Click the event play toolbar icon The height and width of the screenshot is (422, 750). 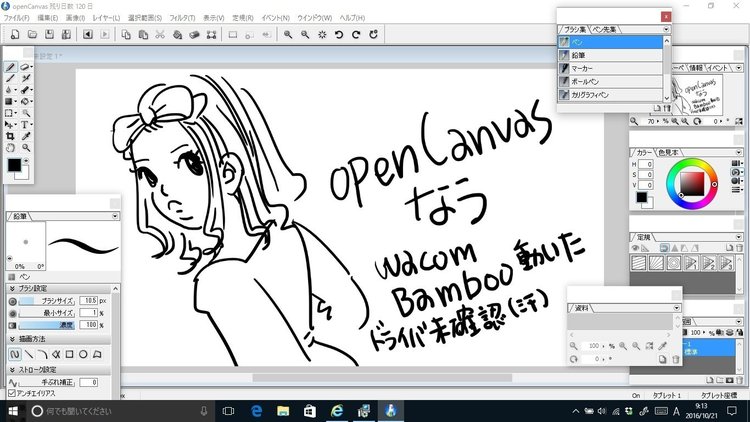[x=105, y=34]
